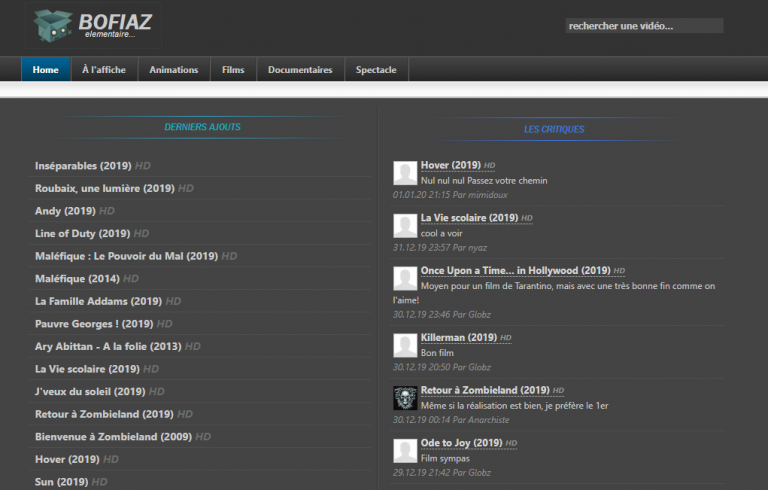Click avatar beside Once Upon a Time review
The height and width of the screenshot is (490, 768).
(x=405, y=278)
